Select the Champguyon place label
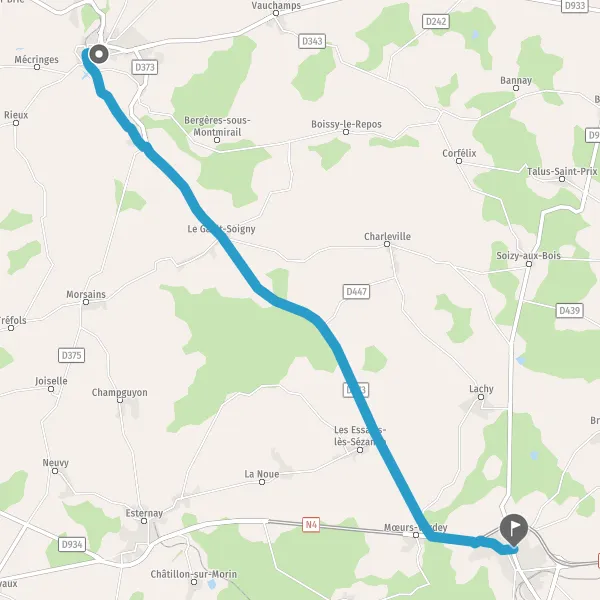Image resolution: width=600 pixels, height=600 pixels. click(x=119, y=393)
